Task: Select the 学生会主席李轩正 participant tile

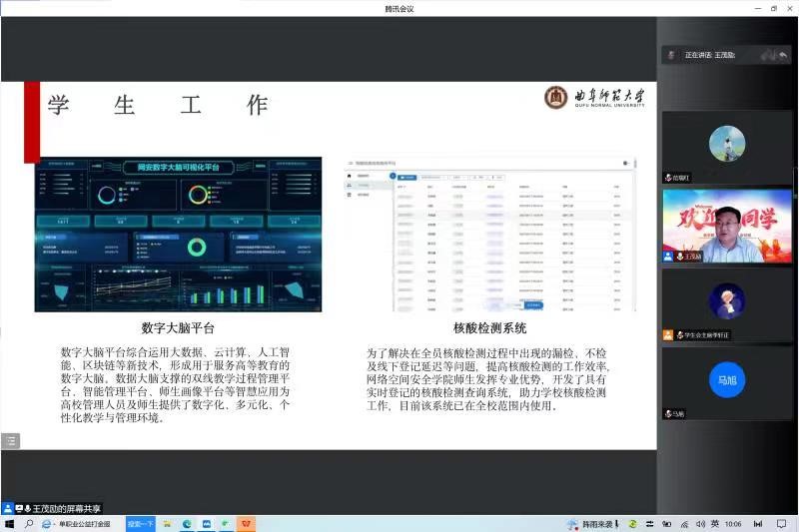Action: (x=726, y=304)
